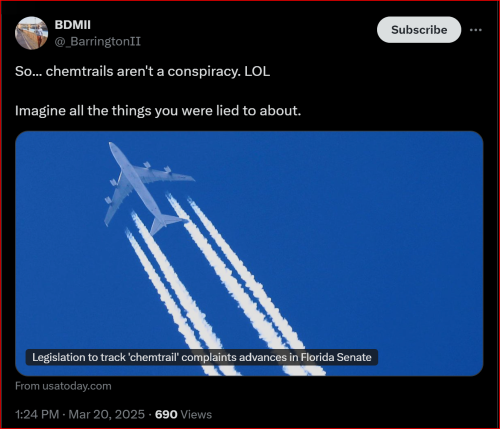Click the 'Views' label beside the count
Viewport: 500px width, 429px height.
[x=196, y=414]
